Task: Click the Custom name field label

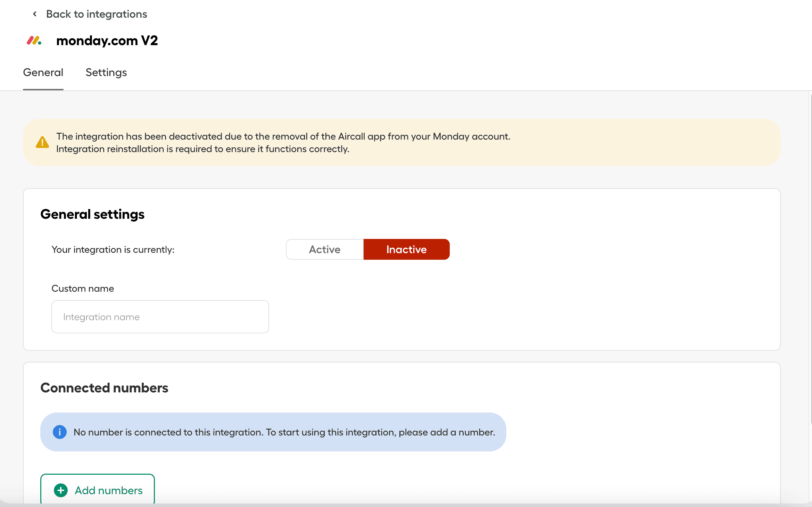Action: [x=83, y=288]
